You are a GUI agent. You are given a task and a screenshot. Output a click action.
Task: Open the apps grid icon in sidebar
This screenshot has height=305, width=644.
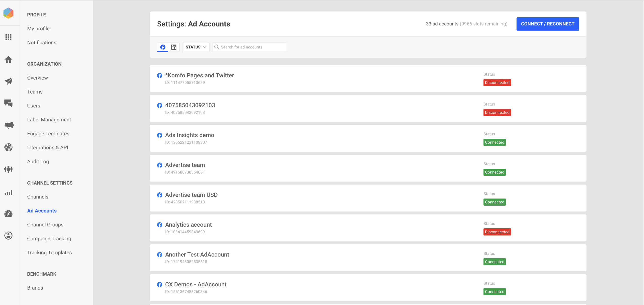[x=9, y=37]
